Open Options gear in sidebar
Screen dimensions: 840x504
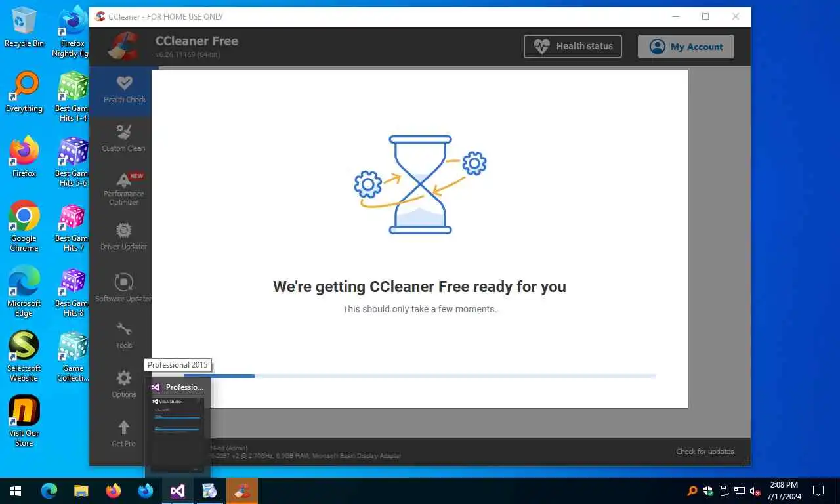(x=124, y=385)
